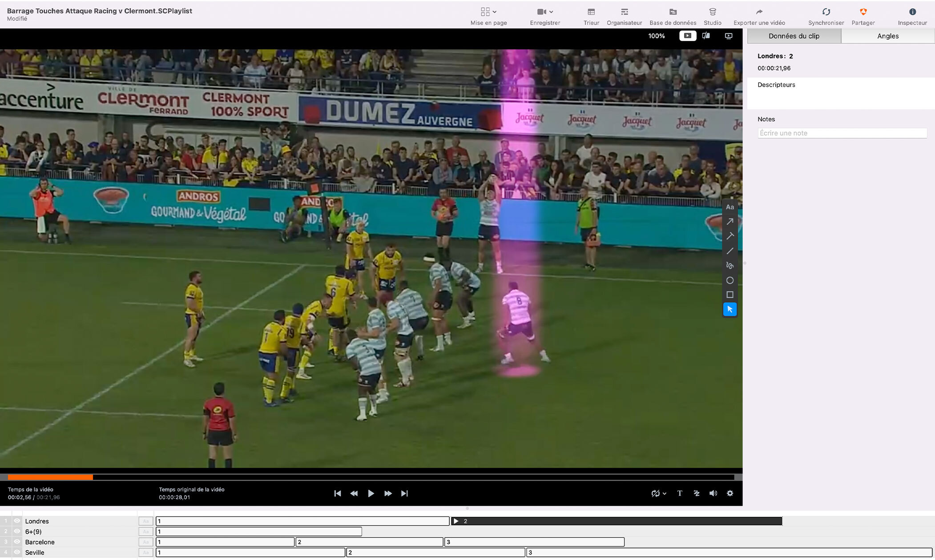Open the Trieur toolbar icon
This screenshot has width=935, height=560.
tap(591, 12)
